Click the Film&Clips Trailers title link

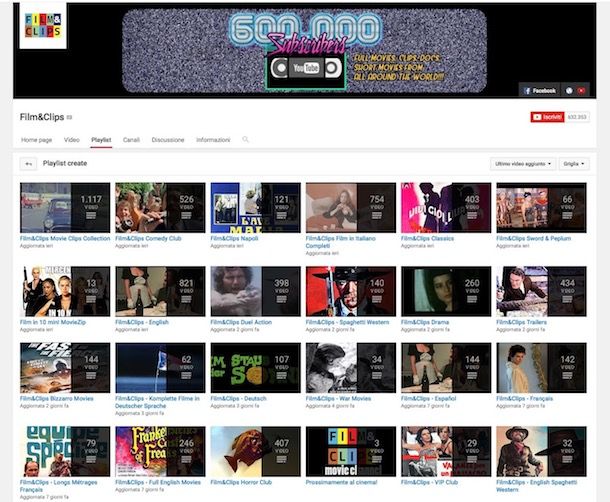coord(521,322)
